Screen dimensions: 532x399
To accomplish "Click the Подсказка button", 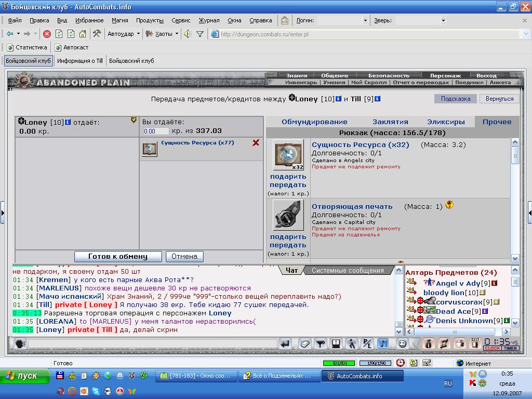I will click(x=455, y=99).
